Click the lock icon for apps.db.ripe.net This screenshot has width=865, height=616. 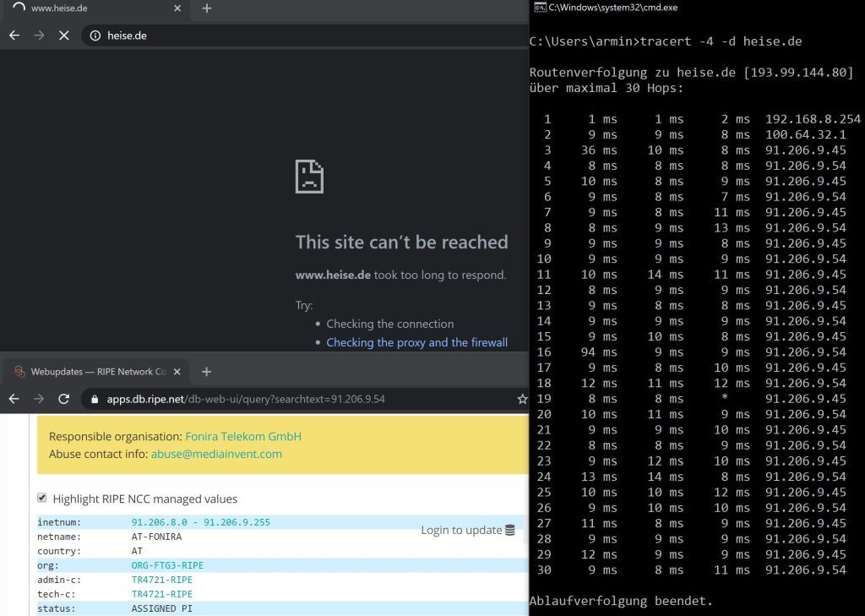(95, 399)
